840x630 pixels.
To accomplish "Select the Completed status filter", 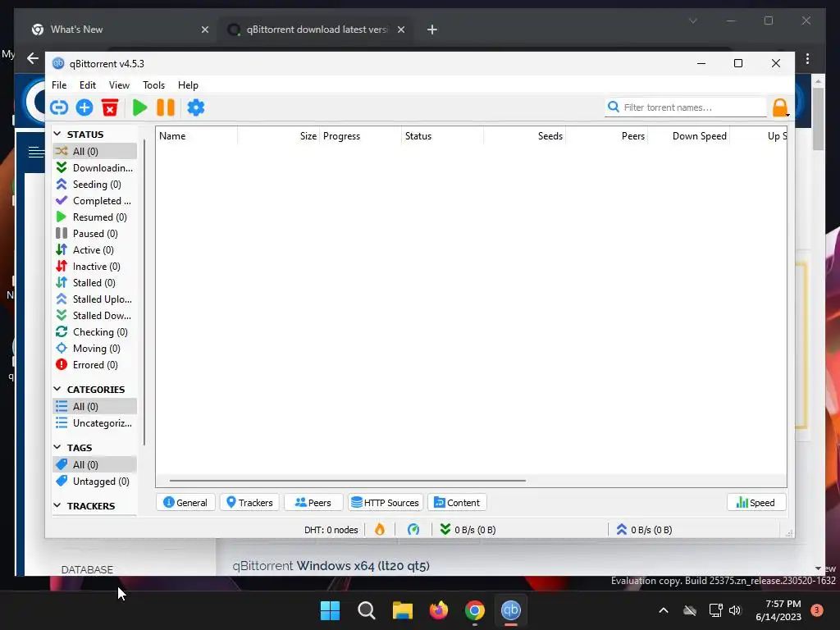I will tap(95, 200).
